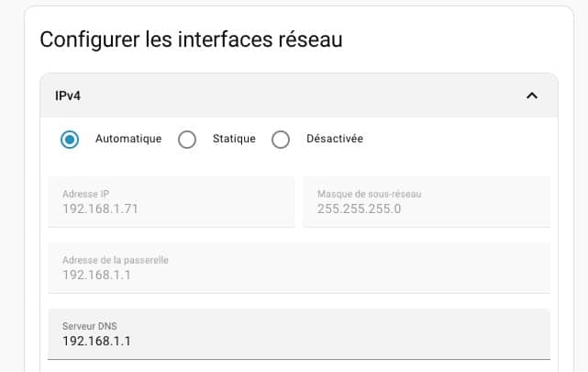Choose the Statique radio button circle

[187, 140]
